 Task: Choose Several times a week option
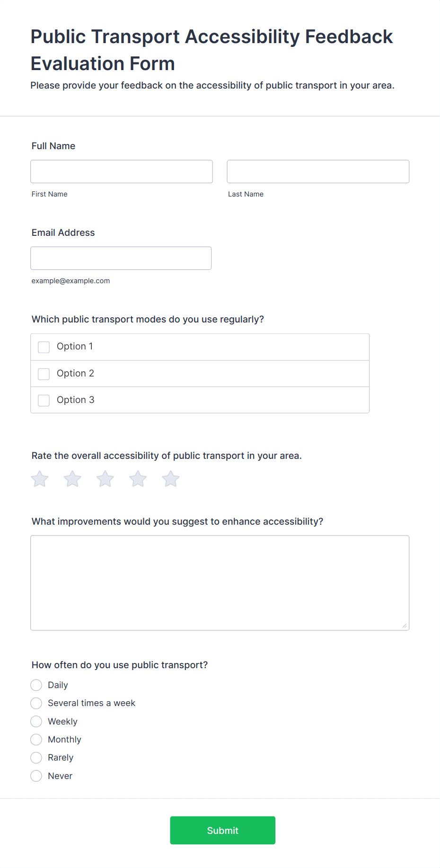point(36,703)
